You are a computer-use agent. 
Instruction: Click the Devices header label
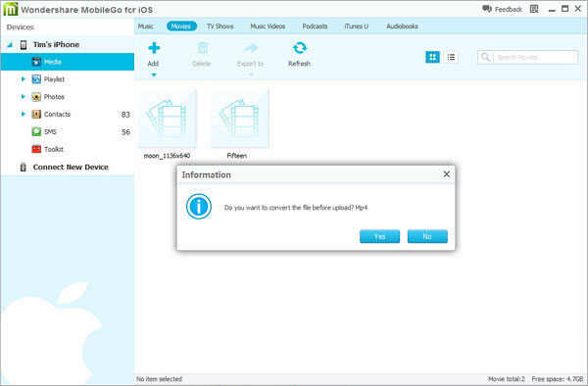pyautogui.click(x=21, y=27)
